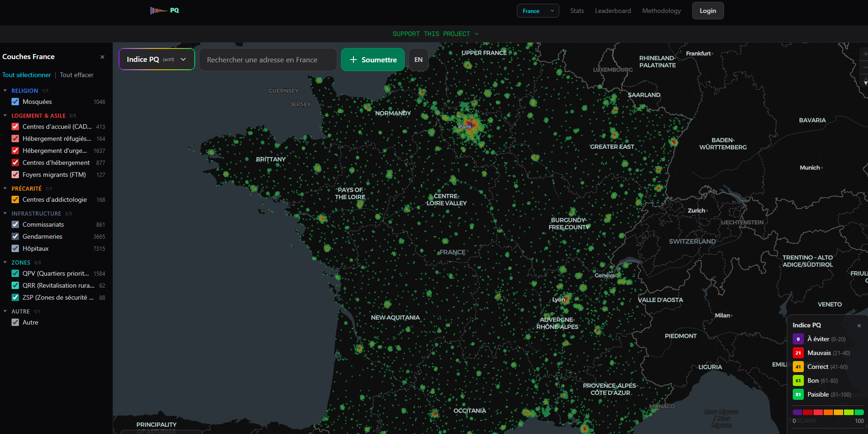The height and width of the screenshot is (434, 868).
Task: Click the Lyon label on the map
Action: click(x=559, y=300)
